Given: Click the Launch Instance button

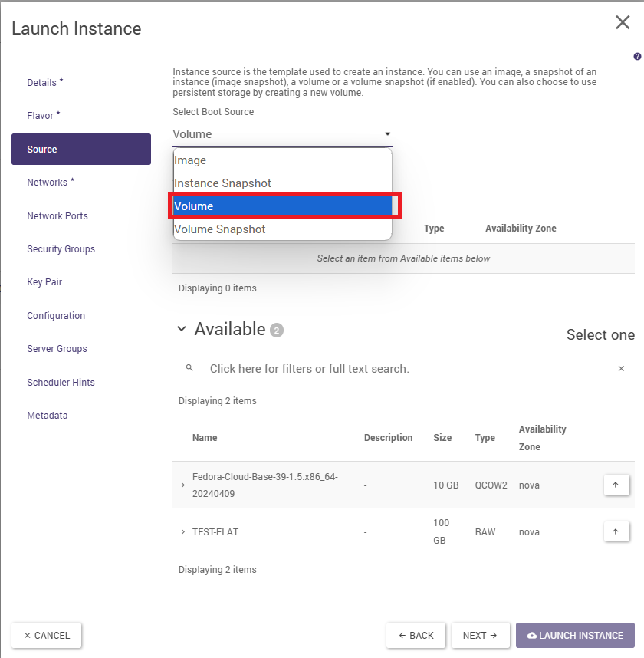Looking at the screenshot, I should point(575,636).
